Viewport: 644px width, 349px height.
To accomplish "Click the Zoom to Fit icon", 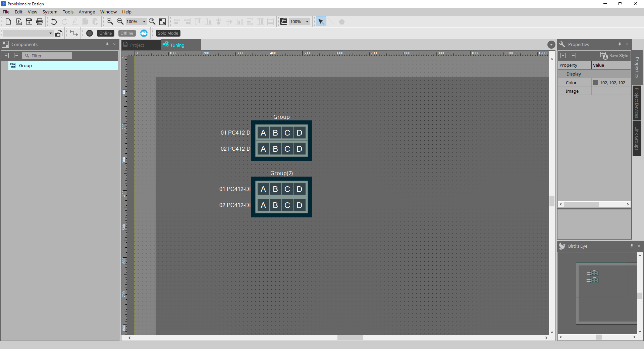I will point(162,22).
